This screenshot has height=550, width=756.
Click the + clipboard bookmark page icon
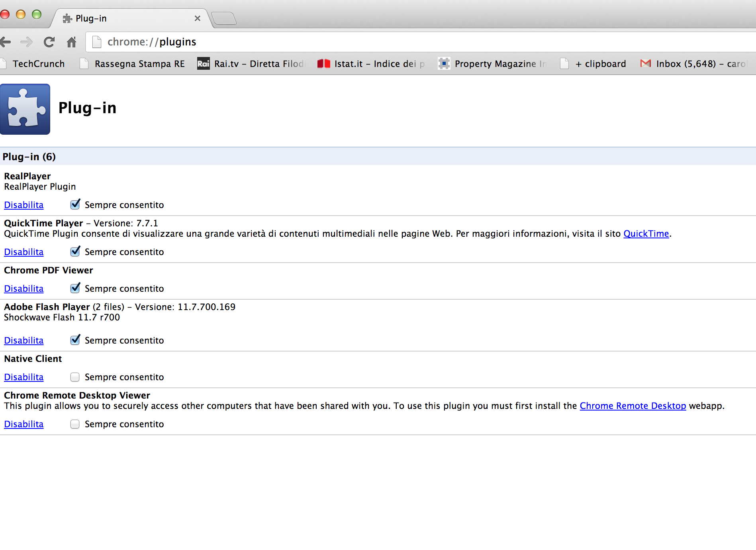[x=564, y=63]
